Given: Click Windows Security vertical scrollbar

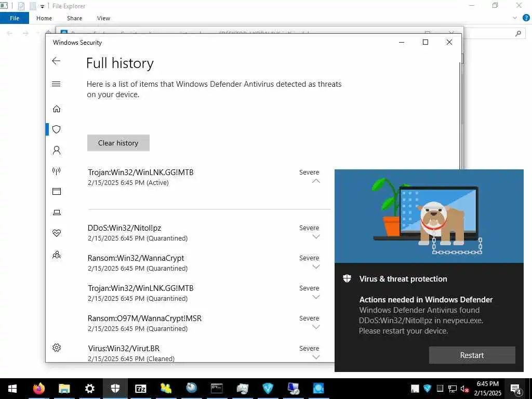Looking at the screenshot, I should coord(461,115).
